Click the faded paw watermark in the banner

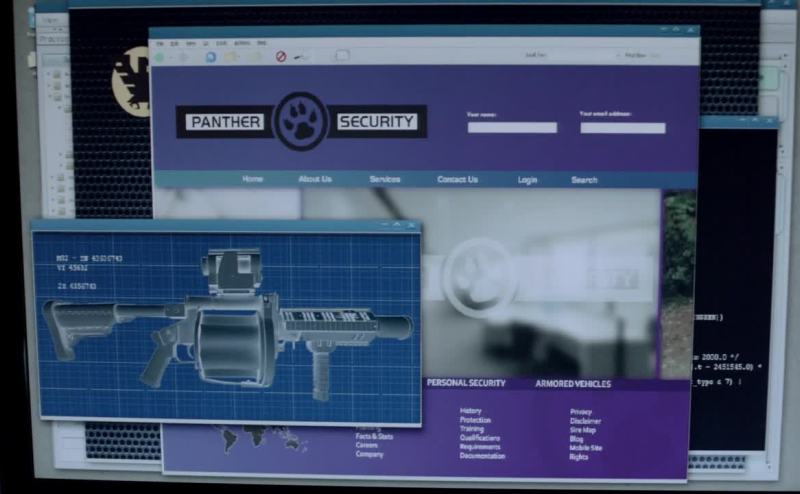tap(479, 277)
